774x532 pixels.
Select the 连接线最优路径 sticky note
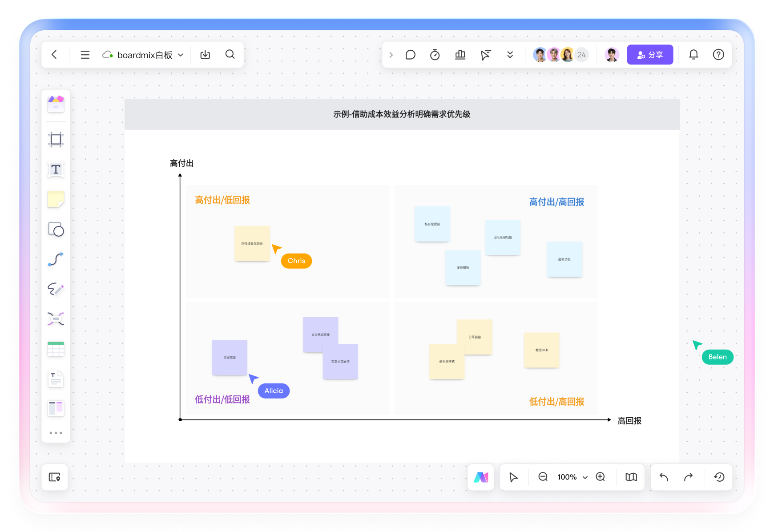(252, 243)
